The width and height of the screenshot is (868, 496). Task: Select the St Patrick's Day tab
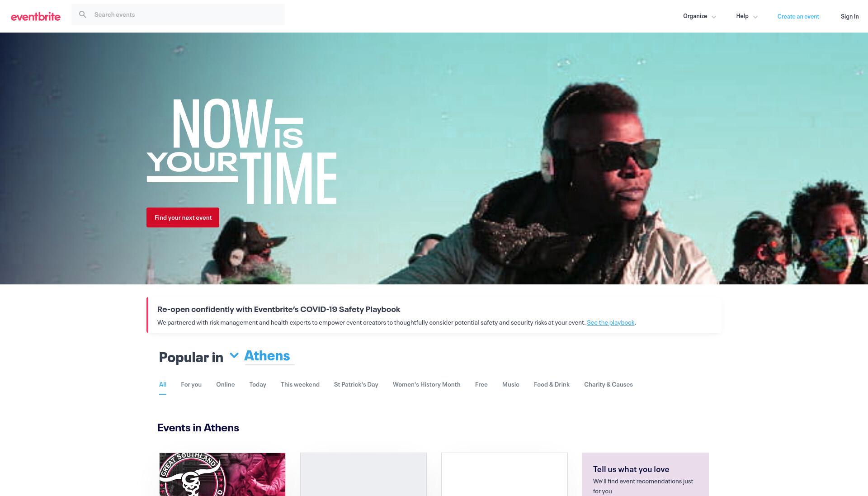click(x=356, y=384)
